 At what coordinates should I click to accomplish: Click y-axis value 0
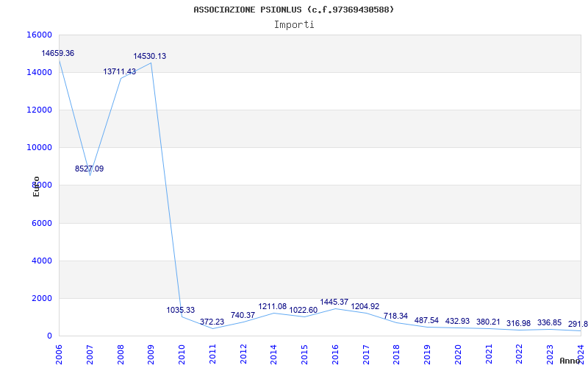[x=49, y=336]
